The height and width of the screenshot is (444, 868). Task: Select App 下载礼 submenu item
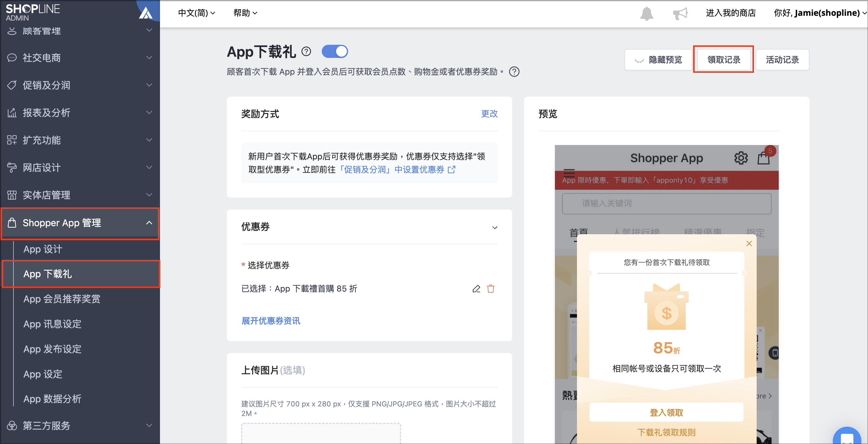47,274
